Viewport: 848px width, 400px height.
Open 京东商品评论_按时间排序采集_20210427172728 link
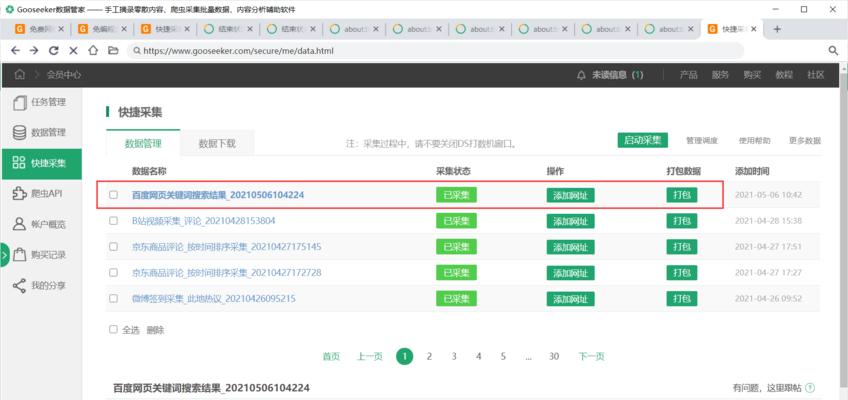(x=227, y=272)
